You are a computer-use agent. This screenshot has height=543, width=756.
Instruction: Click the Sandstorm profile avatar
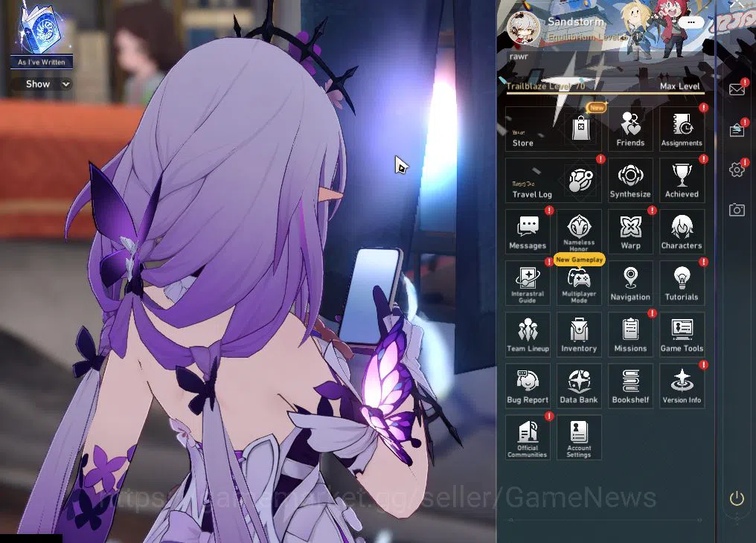[524, 28]
